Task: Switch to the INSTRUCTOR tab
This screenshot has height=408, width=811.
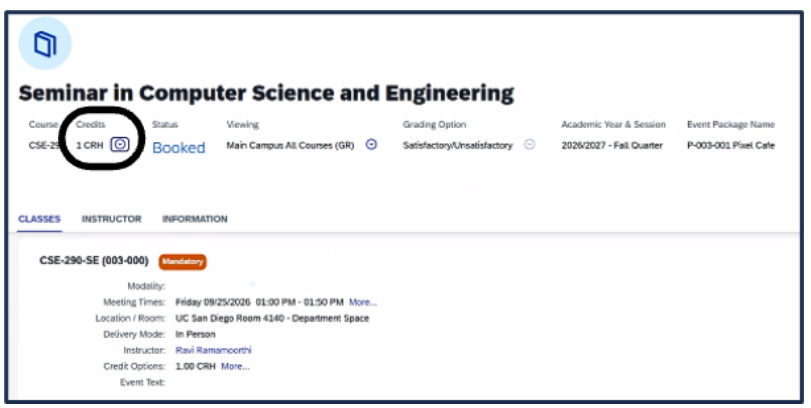Action: (111, 219)
